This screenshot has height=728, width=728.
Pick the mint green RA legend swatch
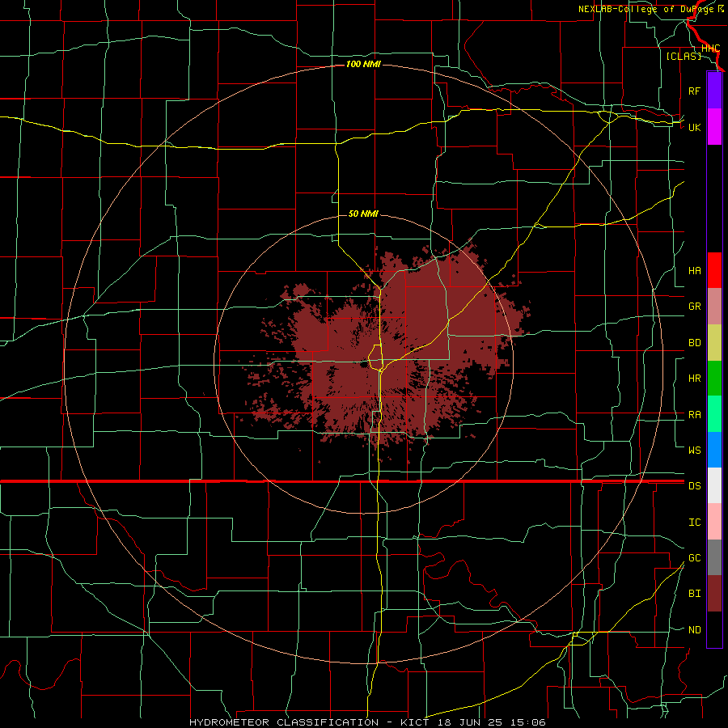point(714,414)
